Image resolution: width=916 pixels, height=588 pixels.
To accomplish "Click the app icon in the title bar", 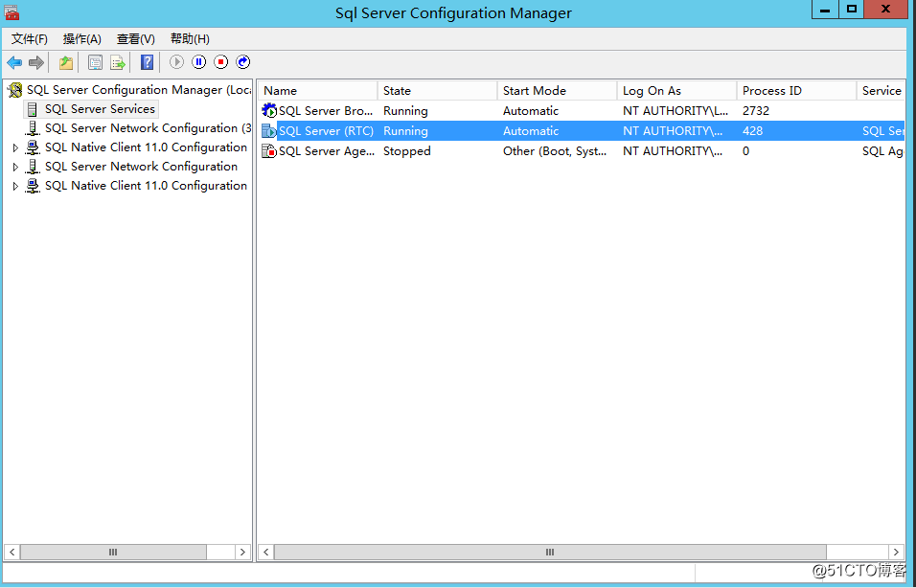I will (11, 11).
